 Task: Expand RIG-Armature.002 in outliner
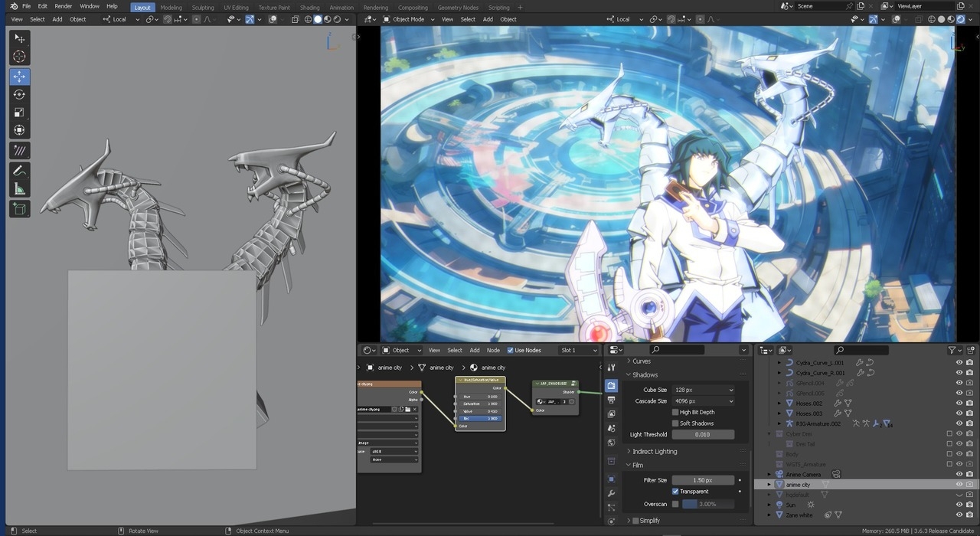(780, 423)
